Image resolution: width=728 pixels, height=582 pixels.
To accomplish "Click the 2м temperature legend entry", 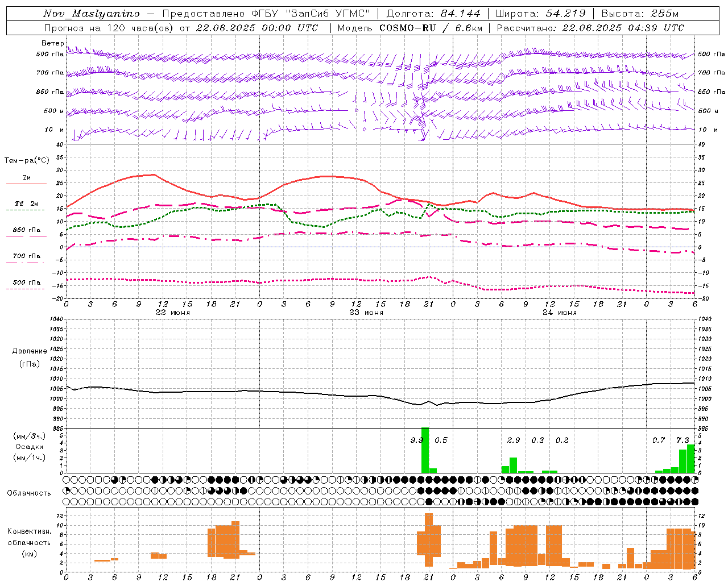I will [x=27, y=178].
